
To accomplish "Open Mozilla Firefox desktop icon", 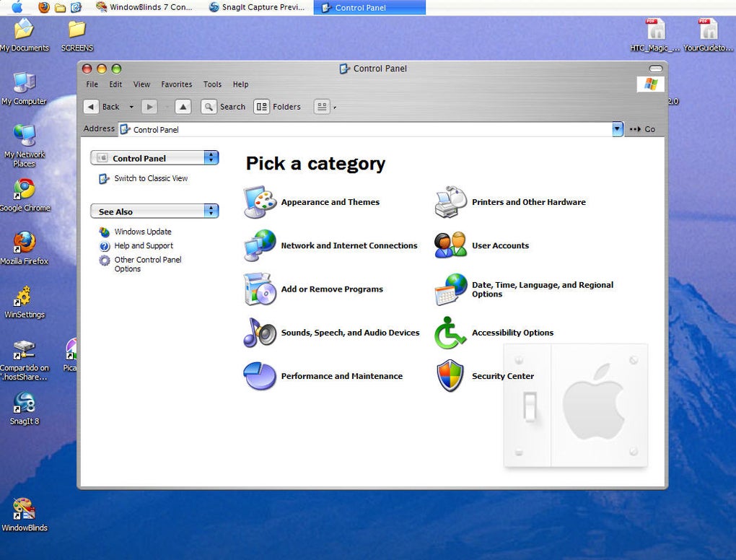I will tap(25, 248).
